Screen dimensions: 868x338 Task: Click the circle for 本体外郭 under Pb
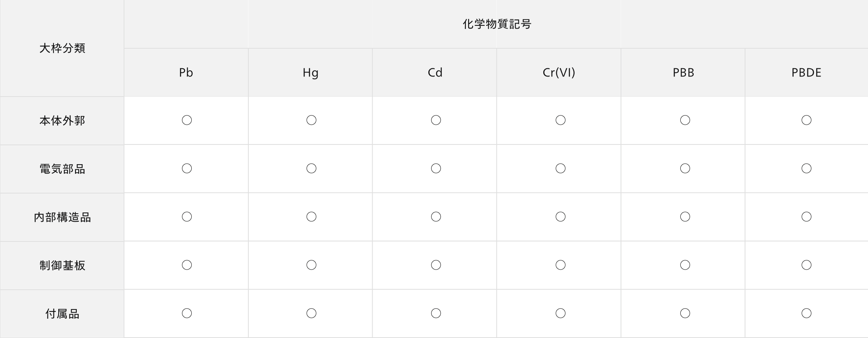pyautogui.click(x=186, y=120)
